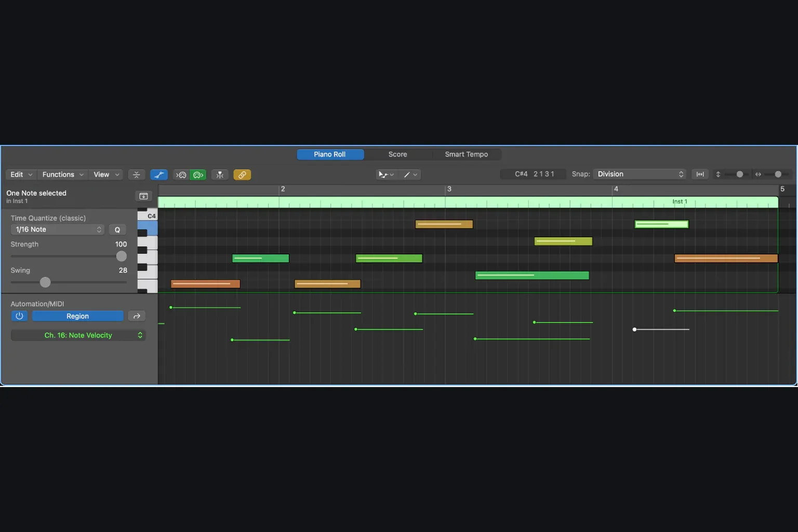Switch to the Score tab
Image resolution: width=798 pixels, height=532 pixels.
coord(398,154)
